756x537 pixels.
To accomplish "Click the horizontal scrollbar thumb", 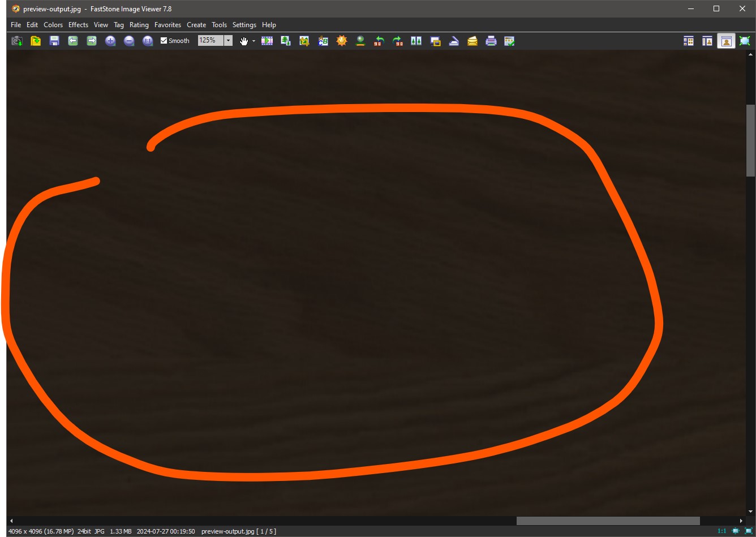I will pyautogui.click(x=608, y=521).
